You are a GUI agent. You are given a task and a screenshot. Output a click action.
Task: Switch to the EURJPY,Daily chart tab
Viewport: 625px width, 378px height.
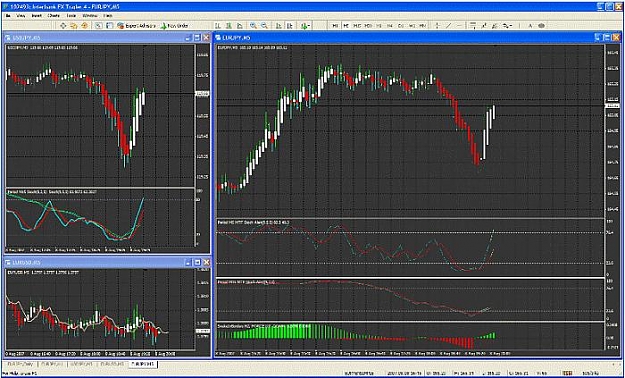point(20,364)
